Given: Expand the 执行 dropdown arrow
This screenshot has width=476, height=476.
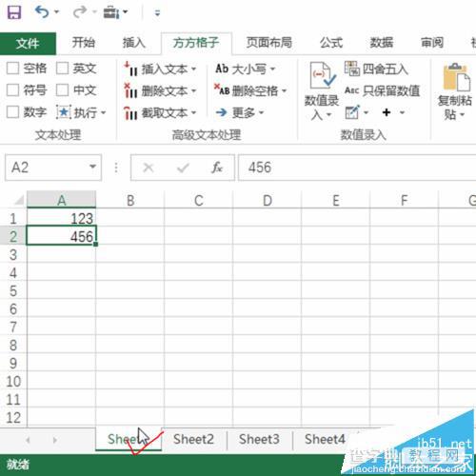Looking at the screenshot, I should [103, 112].
